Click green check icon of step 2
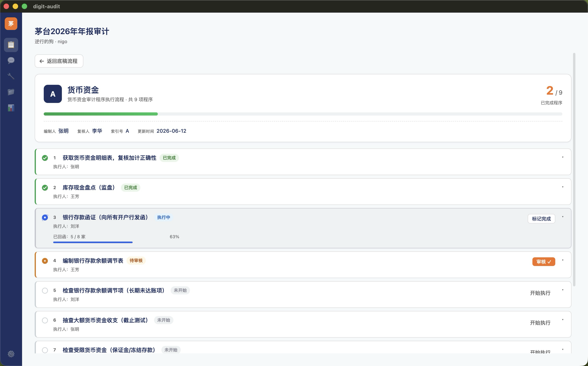The image size is (588, 366). [x=45, y=188]
